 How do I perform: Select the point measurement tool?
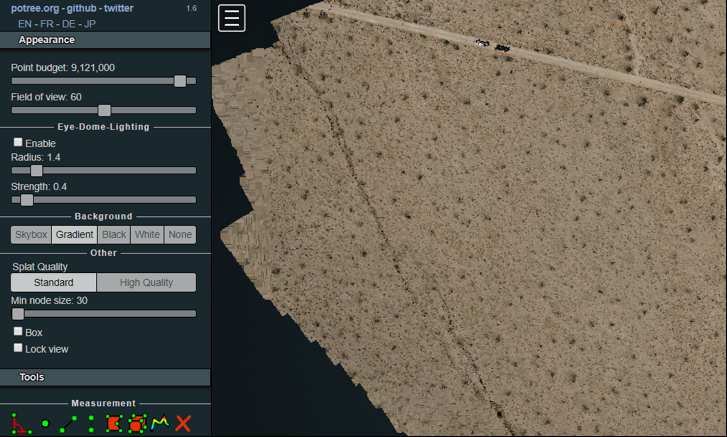pyautogui.click(x=45, y=423)
